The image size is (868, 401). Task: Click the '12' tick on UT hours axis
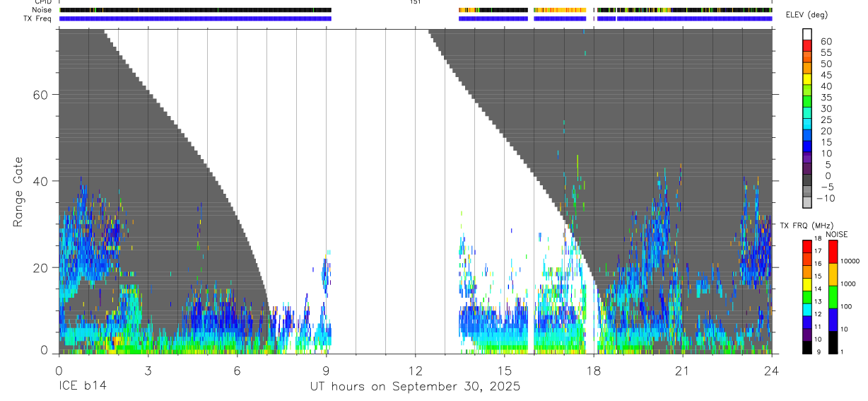415,370
